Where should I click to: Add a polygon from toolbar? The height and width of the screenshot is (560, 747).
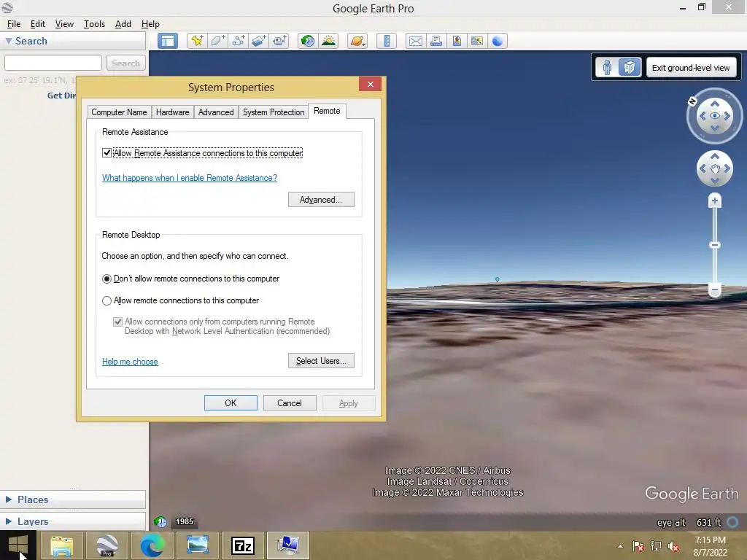(x=217, y=41)
